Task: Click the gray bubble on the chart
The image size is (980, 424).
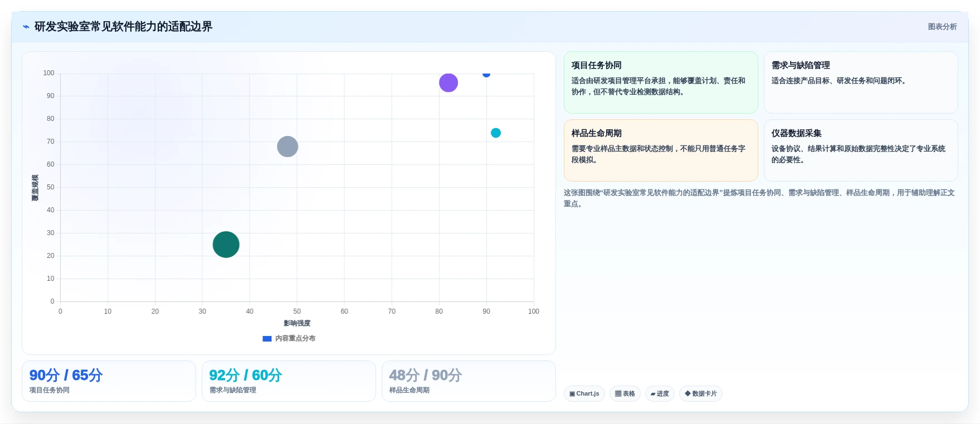Action: pyautogui.click(x=287, y=147)
